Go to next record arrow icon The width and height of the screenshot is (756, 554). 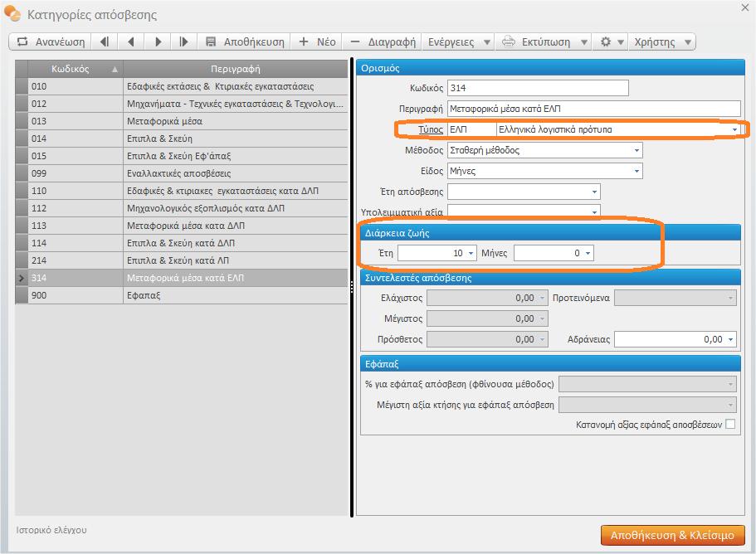point(158,42)
